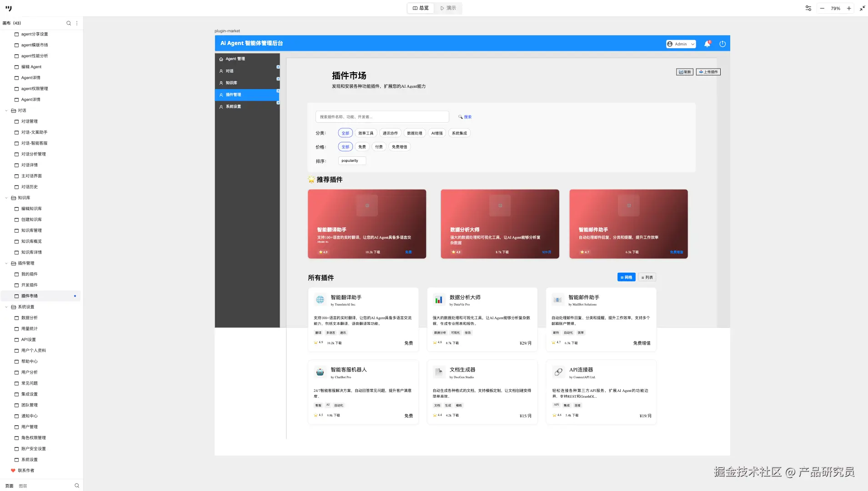Select 效率工具 category filter

[x=366, y=133]
